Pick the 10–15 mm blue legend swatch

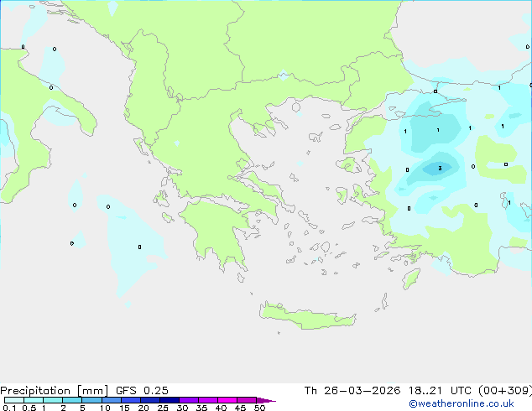tap(111, 400)
